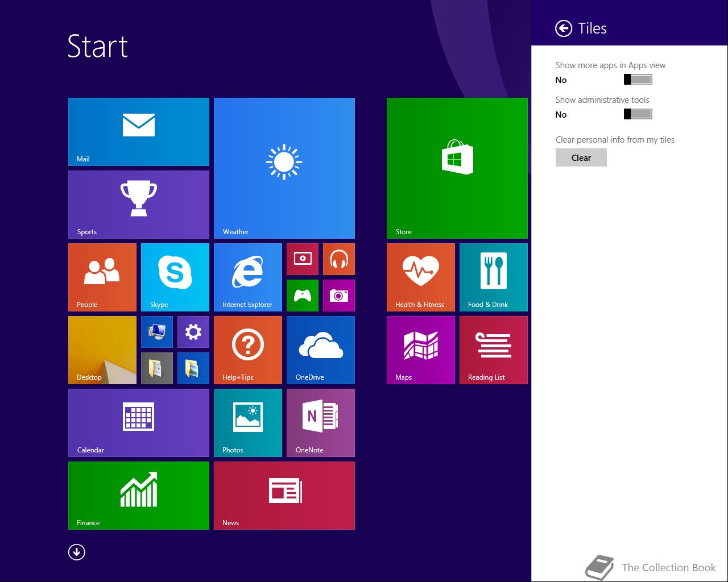Open the small Xbox Games tile

pos(303,296)
